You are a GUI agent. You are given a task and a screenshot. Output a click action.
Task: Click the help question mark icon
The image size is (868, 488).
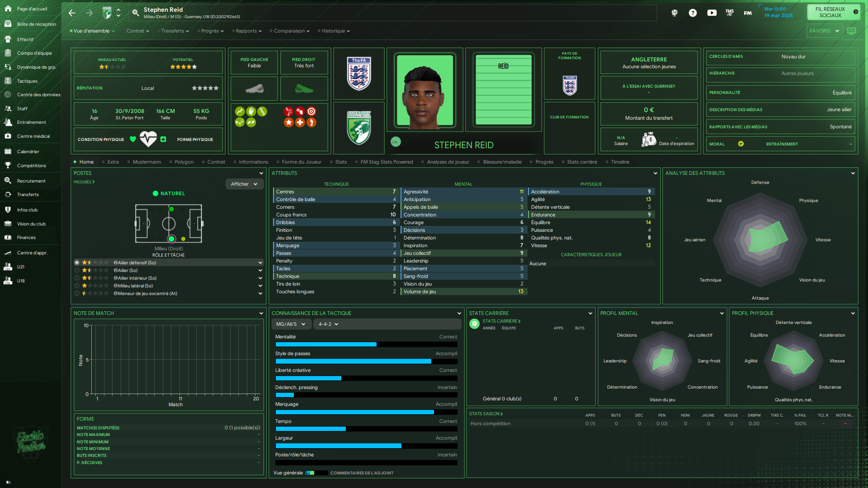[x=693, y=13]
